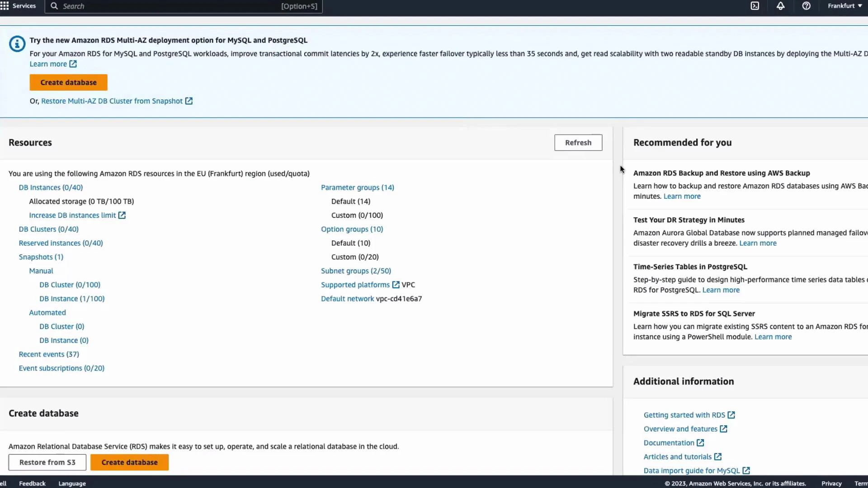This screenshot has width=868, height=488.
Task: Click external-link icon beside Getting started with RDS
Action: pos(731,414)
